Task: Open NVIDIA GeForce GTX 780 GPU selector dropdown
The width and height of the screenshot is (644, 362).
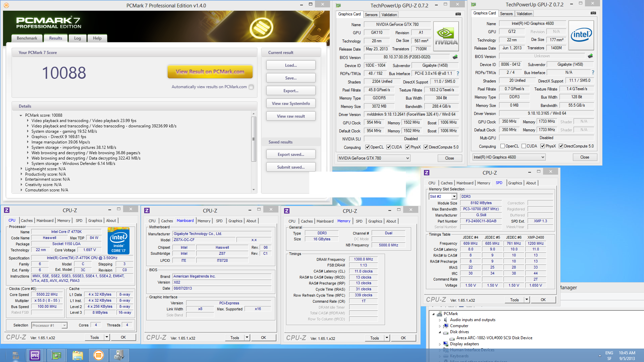Action: pos(374,158)
